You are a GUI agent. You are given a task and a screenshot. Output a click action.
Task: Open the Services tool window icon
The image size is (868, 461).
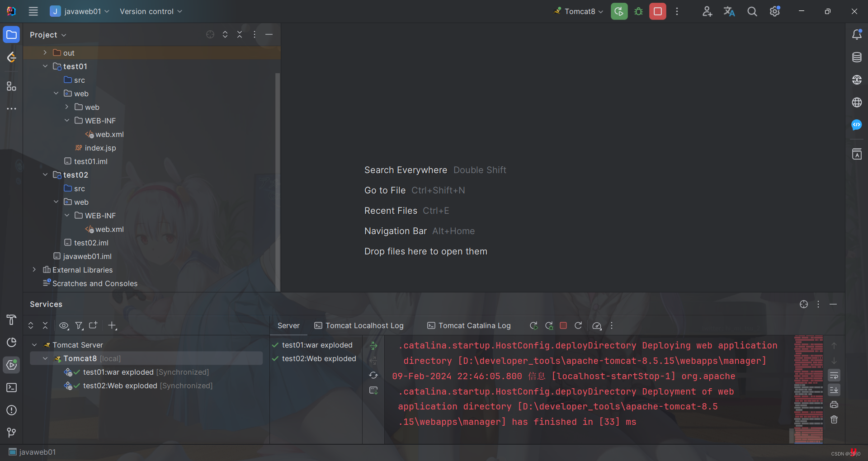click(x=11, y=365)
